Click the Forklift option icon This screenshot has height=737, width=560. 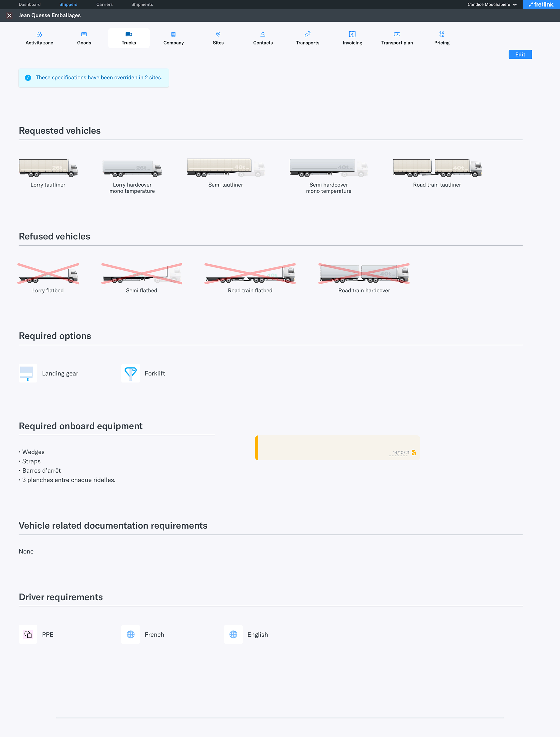tap(131, 373)
